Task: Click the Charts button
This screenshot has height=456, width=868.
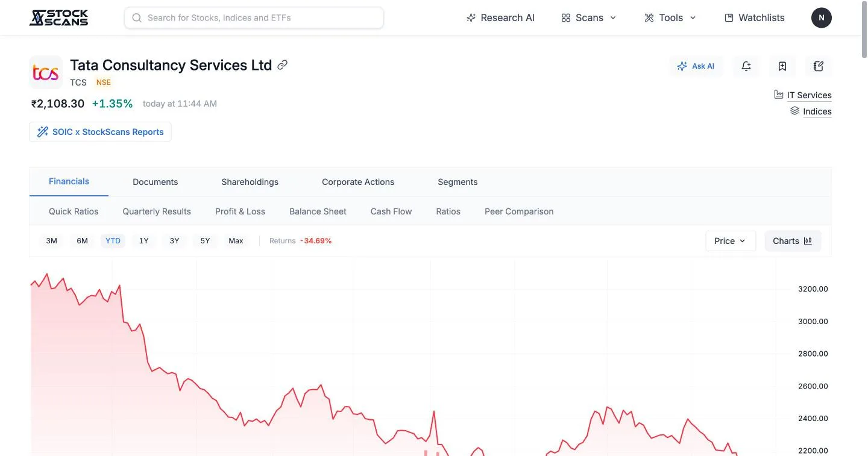Action: point(793,241)
